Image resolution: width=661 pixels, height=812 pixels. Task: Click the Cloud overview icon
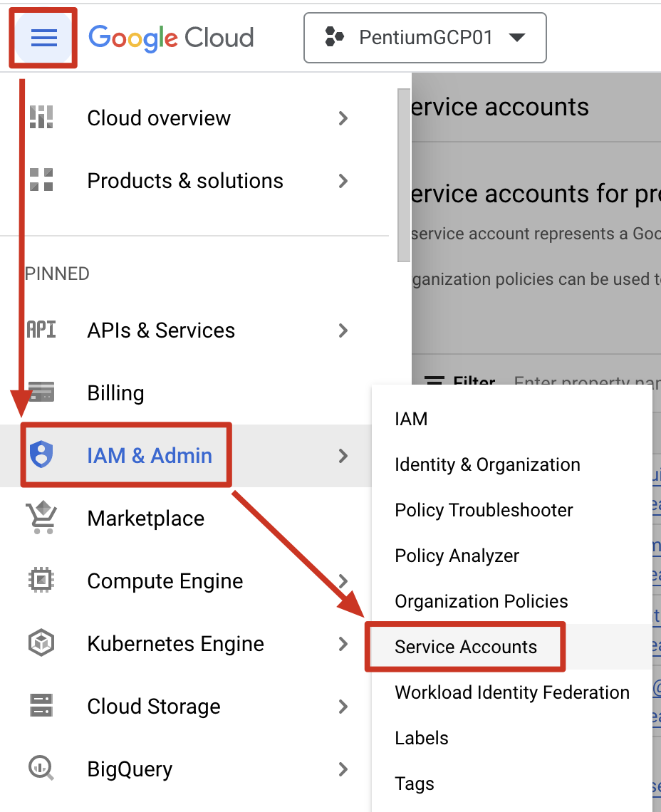[x=41, y=118]
